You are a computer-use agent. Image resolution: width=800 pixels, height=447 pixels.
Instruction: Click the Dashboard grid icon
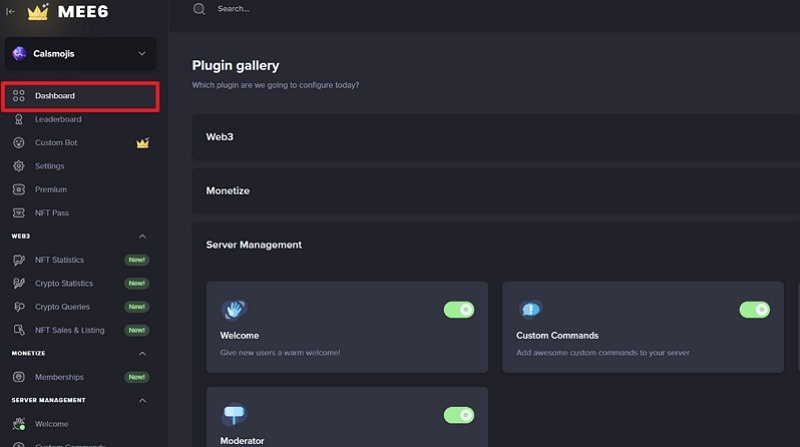(19, 95)
